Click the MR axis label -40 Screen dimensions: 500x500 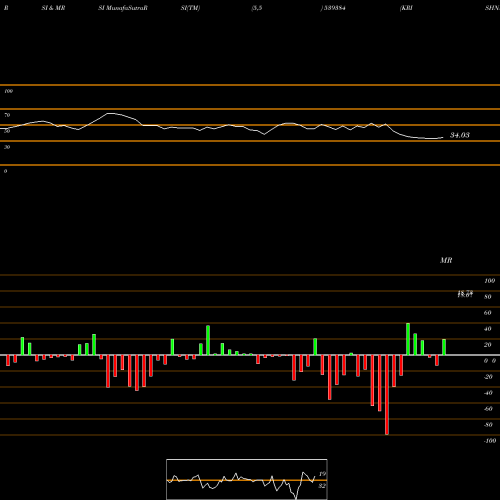pyautogui.click(x=488, y=393)
